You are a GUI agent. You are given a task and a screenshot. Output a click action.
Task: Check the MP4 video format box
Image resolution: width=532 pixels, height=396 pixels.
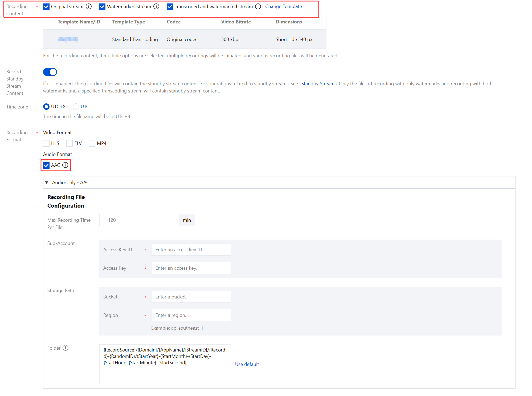click(92, 143)
